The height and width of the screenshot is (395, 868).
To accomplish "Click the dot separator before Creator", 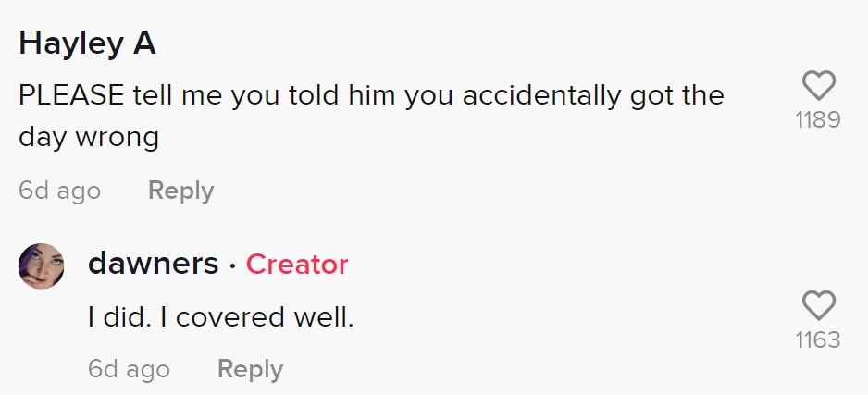I will [232, 266].
